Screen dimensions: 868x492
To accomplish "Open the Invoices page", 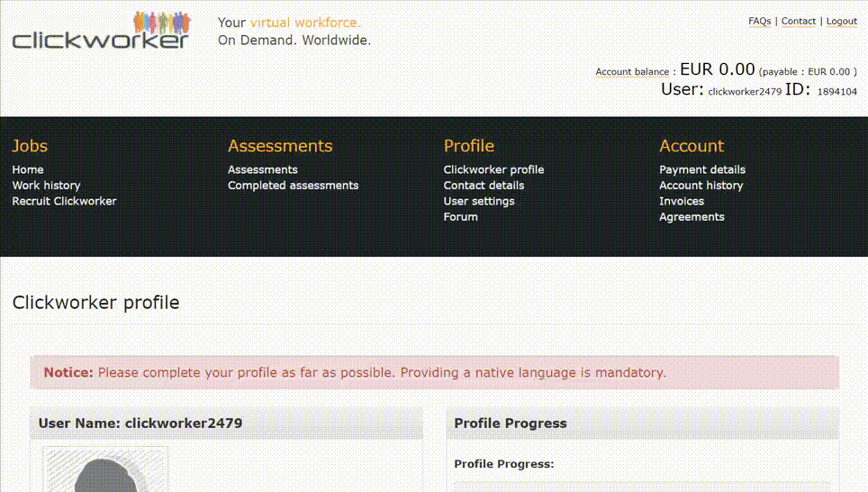I will (x=682, y=201).
